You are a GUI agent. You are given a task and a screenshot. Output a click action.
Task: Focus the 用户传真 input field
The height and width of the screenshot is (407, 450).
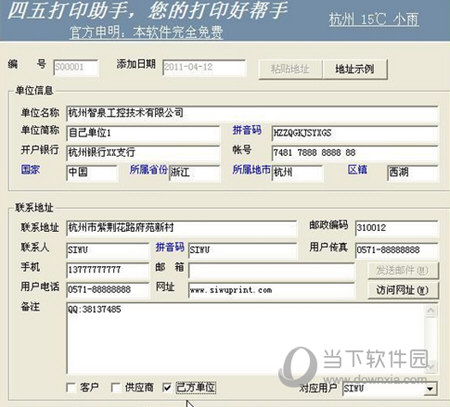396,250
